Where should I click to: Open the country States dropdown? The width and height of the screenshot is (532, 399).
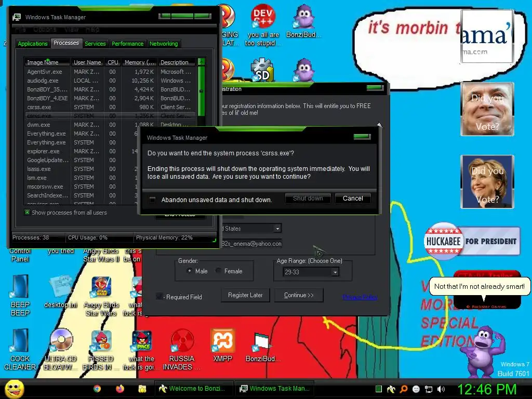[277, 229]
